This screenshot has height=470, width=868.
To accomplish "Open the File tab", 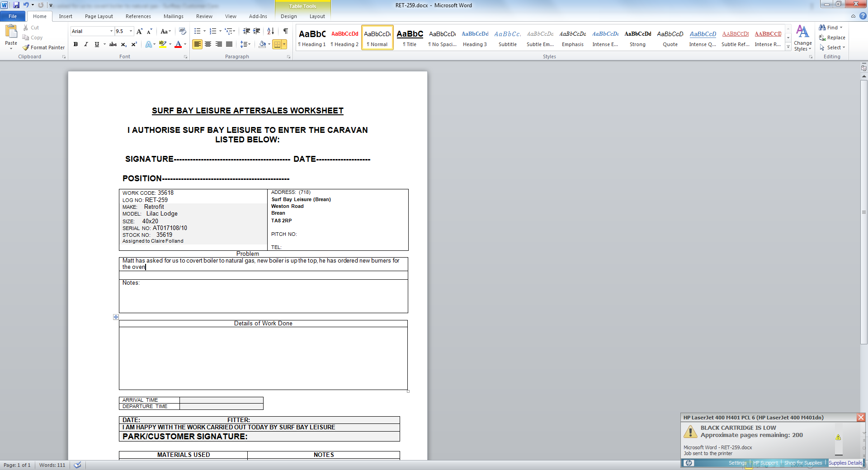I will pos(13,16).
